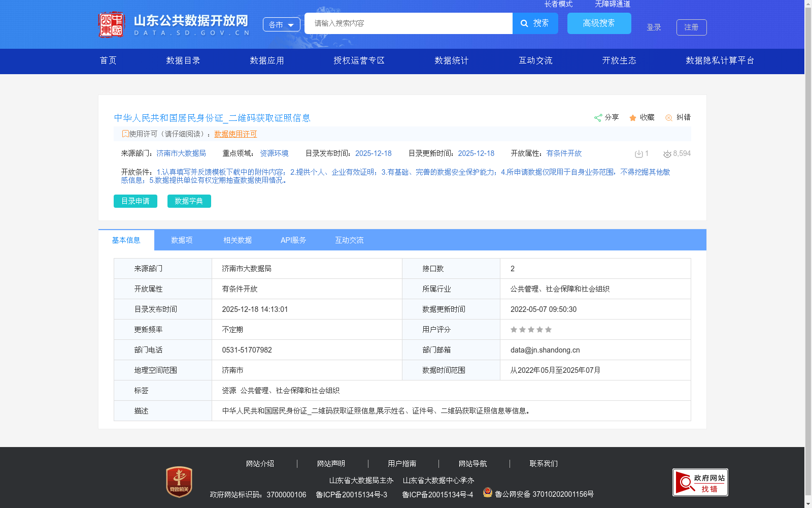The image size is (812, 508).
Task: Open 用户指南 in the footer
Action: coord(402,464)
